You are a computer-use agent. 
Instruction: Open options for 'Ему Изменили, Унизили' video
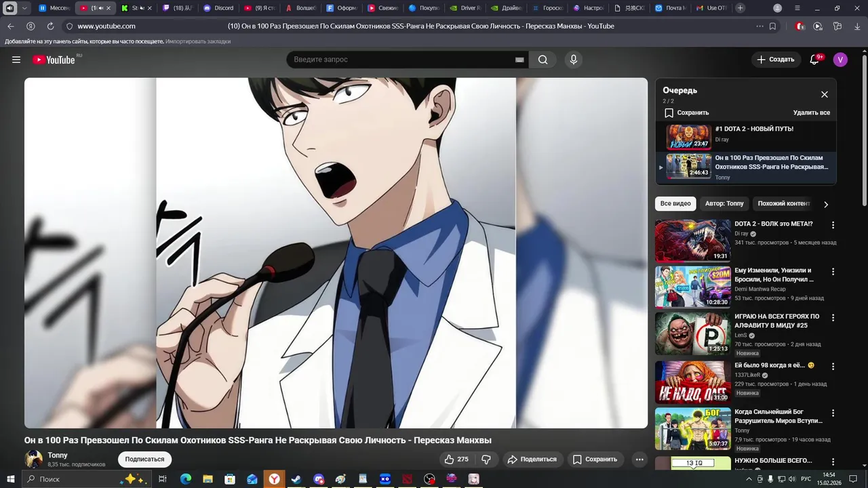click(x=833, y=271)
